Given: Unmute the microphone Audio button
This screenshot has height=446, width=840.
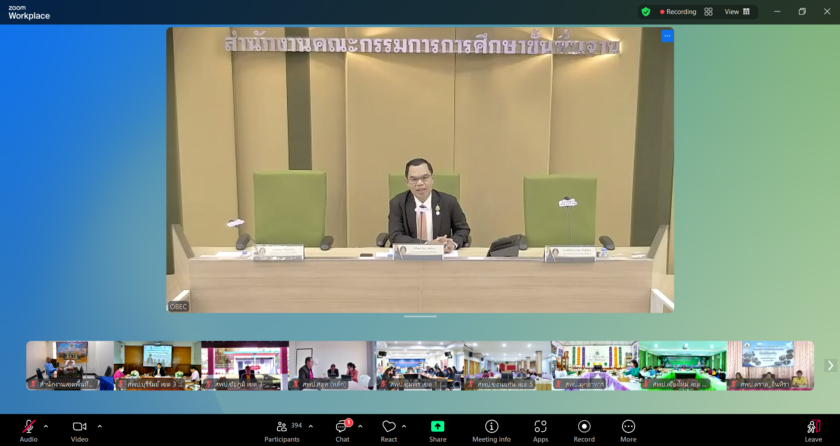Looking at the screenshot, I should (x=28, y=428).
